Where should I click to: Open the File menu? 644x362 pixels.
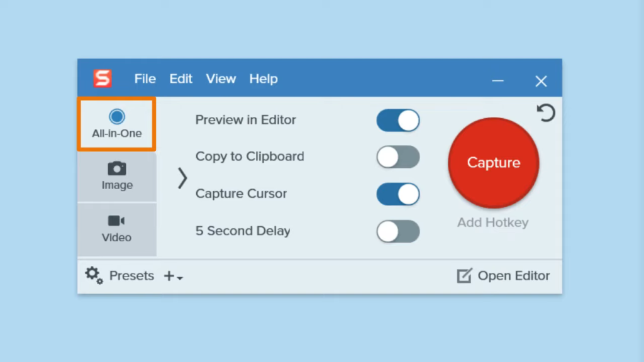coord(145,79)
